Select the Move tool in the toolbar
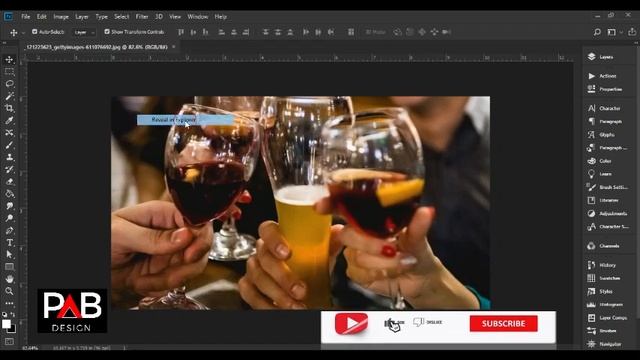The image size is (640, 360). click(9, 60)
